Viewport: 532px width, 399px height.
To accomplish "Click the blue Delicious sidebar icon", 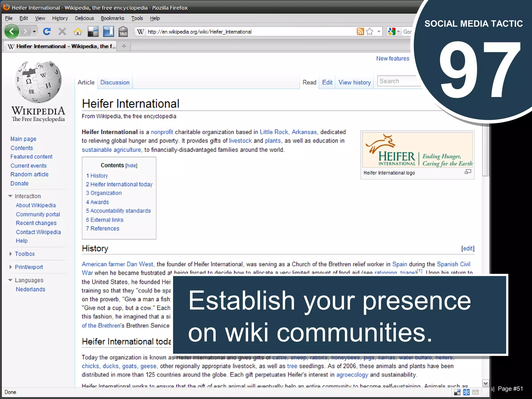I will coord(108,32).
